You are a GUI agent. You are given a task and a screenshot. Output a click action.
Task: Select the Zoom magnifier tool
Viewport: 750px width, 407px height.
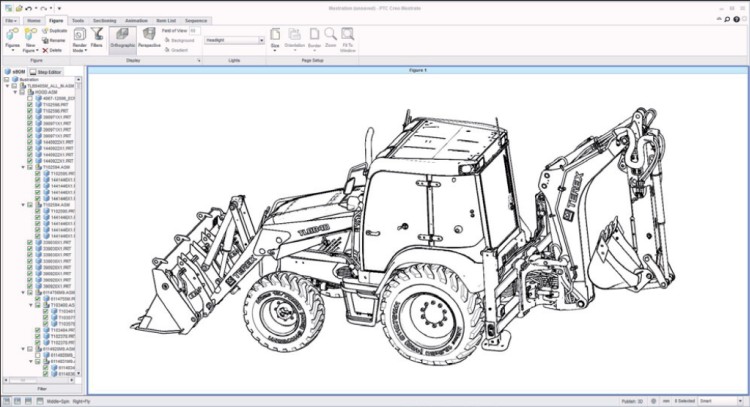click(x=331, y=35)
